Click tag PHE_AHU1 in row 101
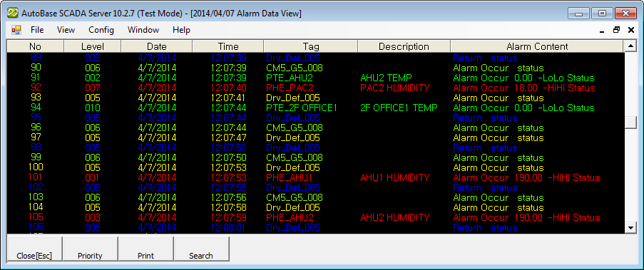 click(x=290, y=177)
